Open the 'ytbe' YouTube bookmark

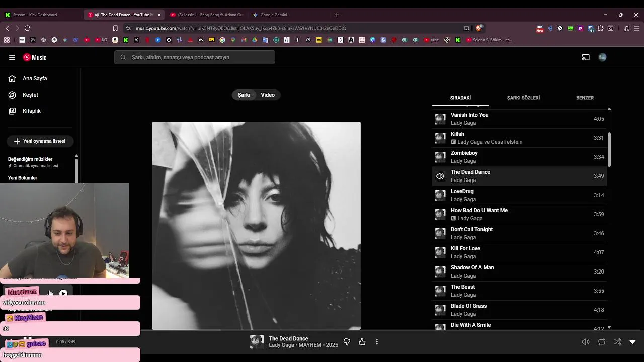[x=432, y=40]
